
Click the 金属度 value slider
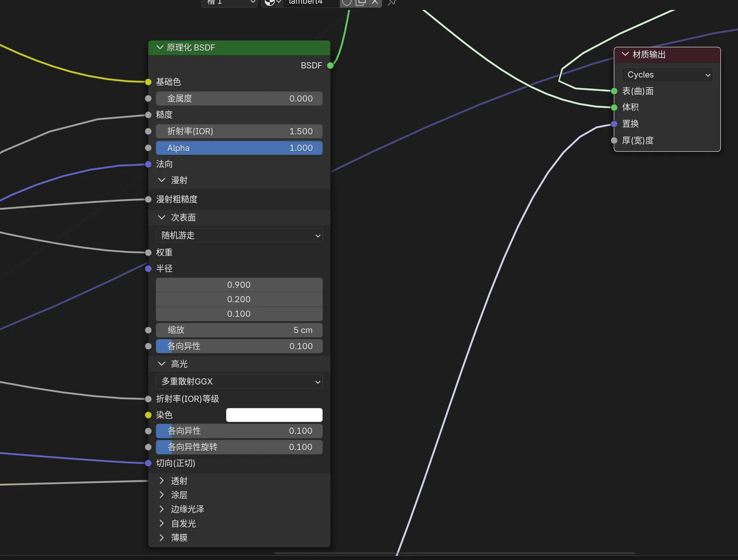[239, 99]
